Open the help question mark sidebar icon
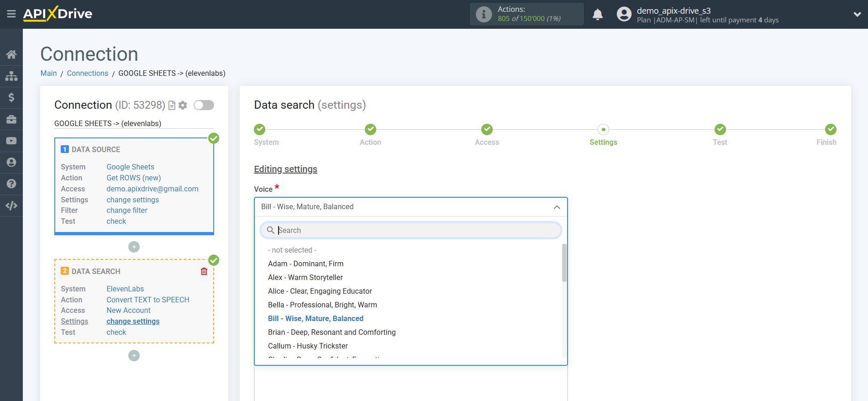 [11, 184]
